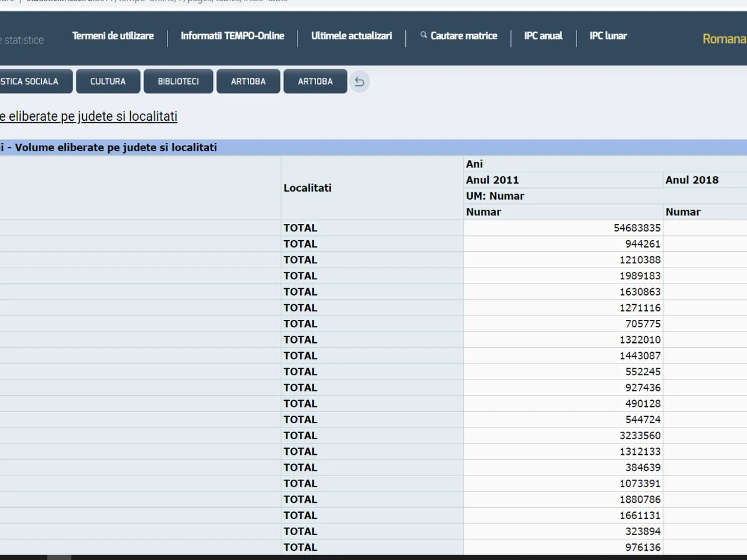Screen dimensions: 747x560
Task: Open Informatii TEMPO-Online from the top navigation
Action: tap(232, 36)
